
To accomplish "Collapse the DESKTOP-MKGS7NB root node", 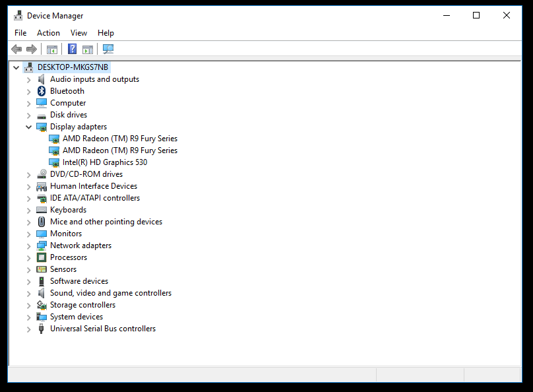I will (16, 68).
